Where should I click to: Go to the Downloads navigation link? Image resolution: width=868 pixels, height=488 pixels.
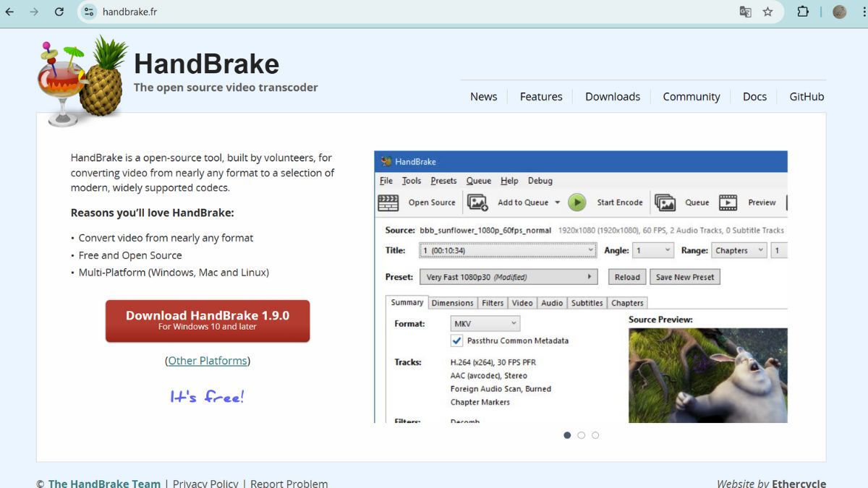pos(613,96)
